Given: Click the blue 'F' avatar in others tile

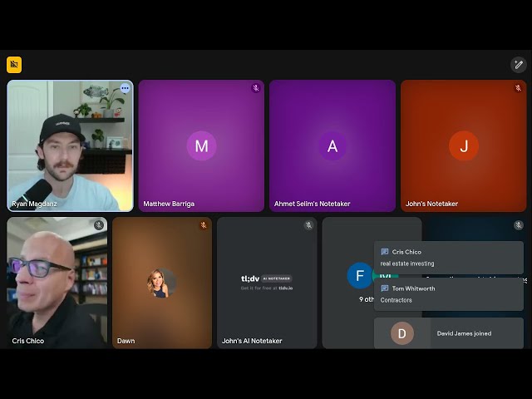Looking at the screenshot, I should coord(359,275).
